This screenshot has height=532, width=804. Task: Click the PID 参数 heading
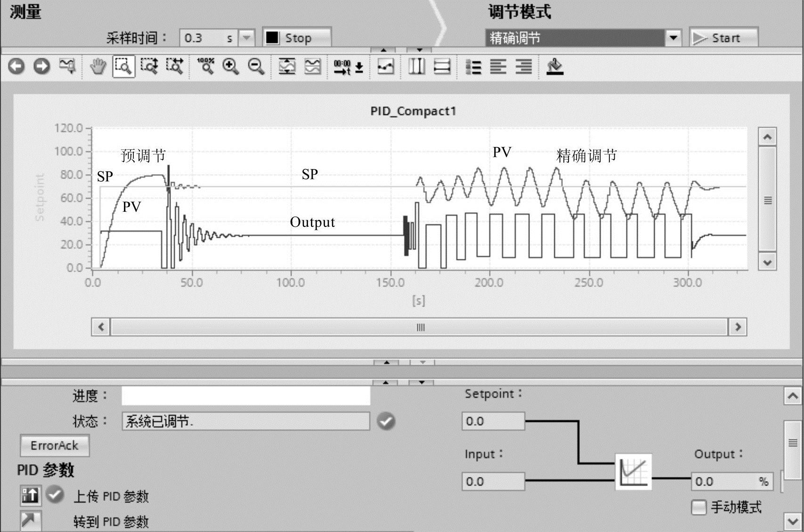point(46,470)
